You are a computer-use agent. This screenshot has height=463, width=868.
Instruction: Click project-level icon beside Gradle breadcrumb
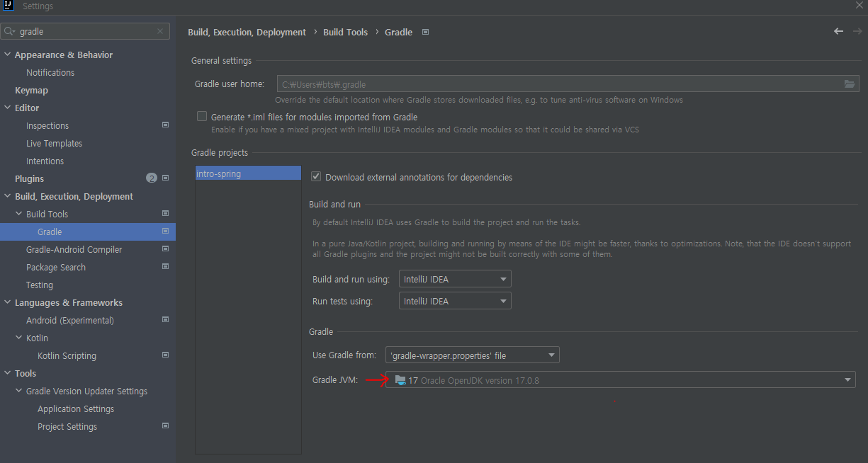(425, 32)
